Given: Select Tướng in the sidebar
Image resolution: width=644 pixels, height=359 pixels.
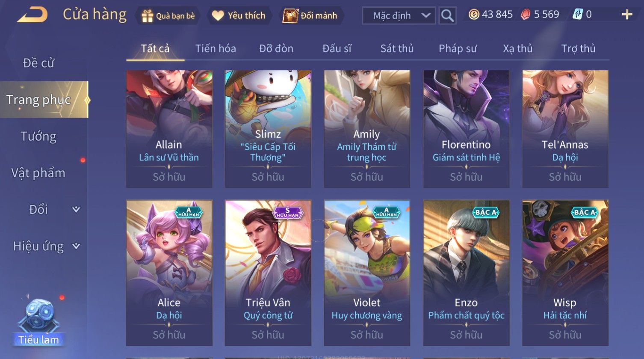Looking at the screenshot, I should 38,136.
